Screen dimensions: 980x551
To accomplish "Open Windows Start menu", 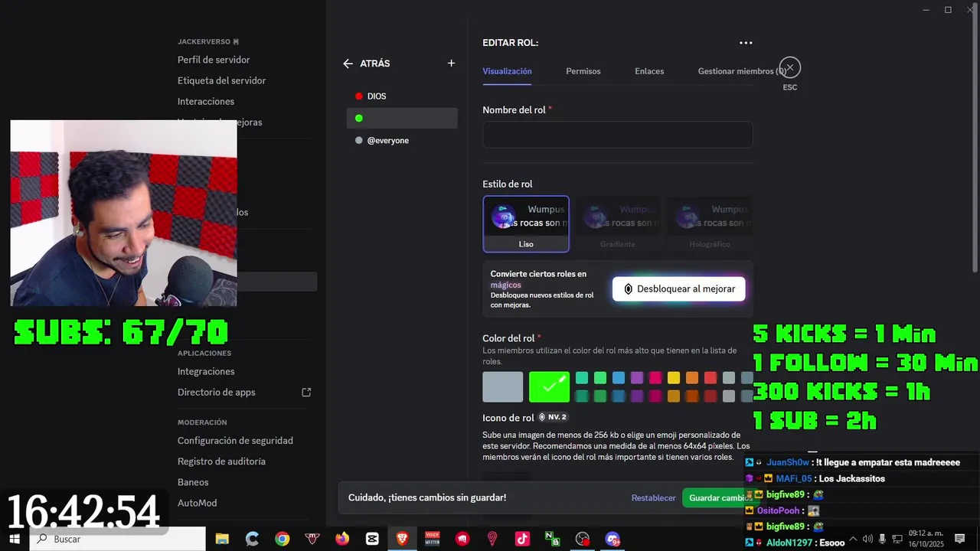I will pos(15,539).
